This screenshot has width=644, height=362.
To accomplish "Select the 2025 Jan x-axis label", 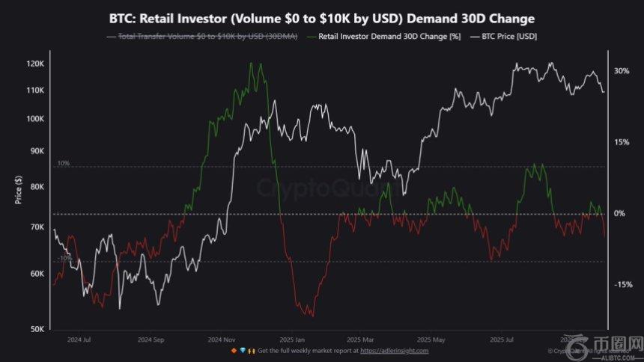I will point(290,339).
